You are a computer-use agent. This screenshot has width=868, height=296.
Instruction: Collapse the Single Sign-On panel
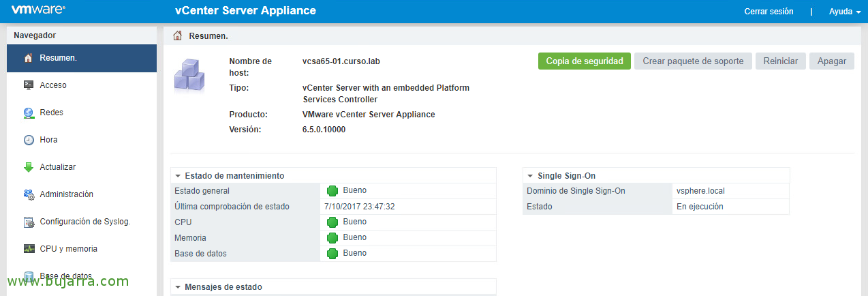coord(530,176)
